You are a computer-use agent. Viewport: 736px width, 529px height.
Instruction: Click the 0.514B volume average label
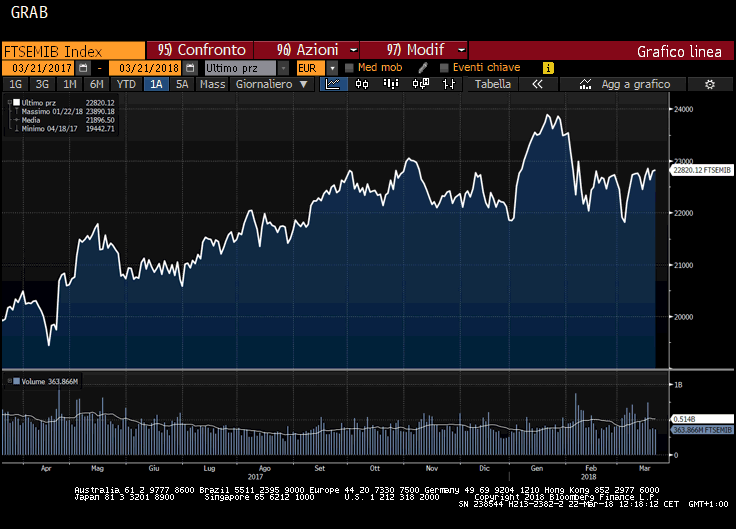pos(702,419)
